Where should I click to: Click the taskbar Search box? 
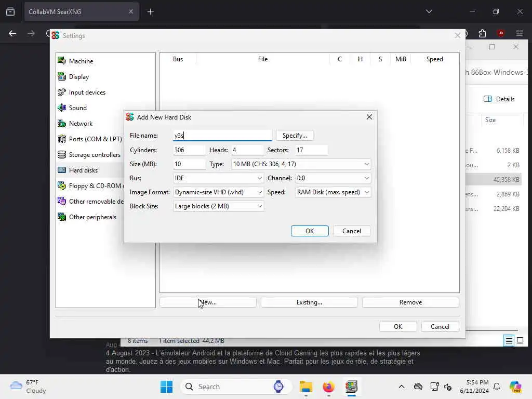click(x=235, y=387)
